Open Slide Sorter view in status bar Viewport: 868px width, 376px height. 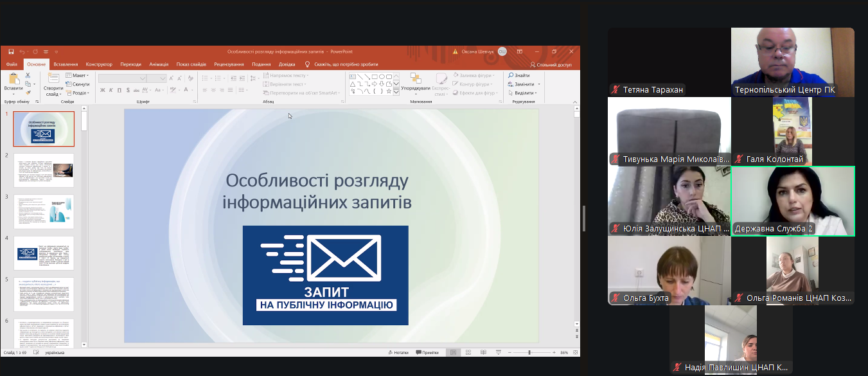[x=467, y=352]
